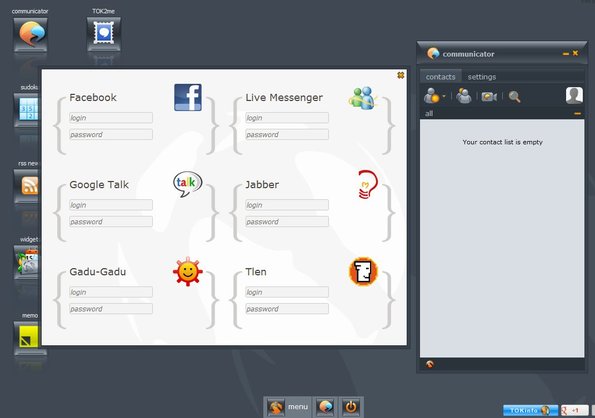Click the search magnifier in communicator toolbar
Screen dimensions: 595x418
click(x=514, y=96)
